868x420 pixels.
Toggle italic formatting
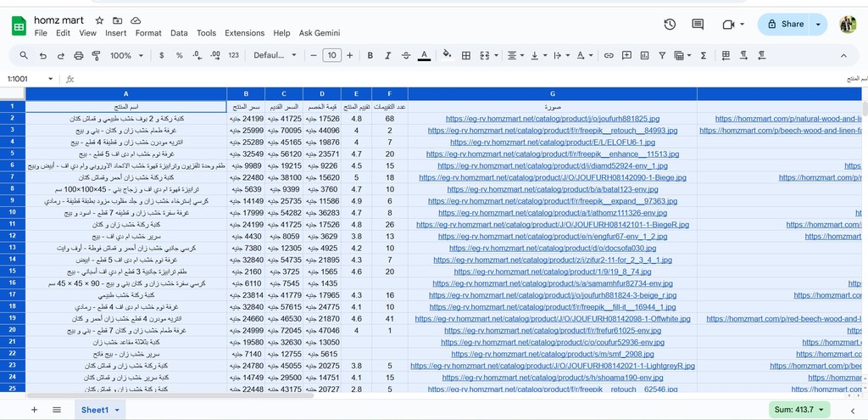(388, 55)
